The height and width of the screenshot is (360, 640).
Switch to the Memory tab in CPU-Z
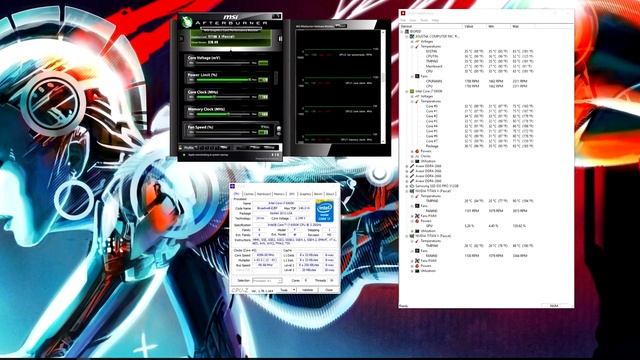(x=280, y=194)
